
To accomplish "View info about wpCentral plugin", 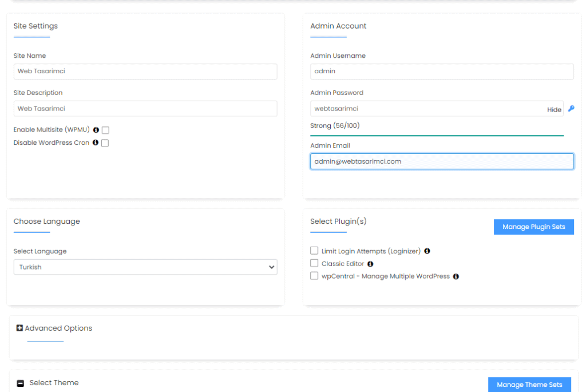I will (x=456, y=276).
